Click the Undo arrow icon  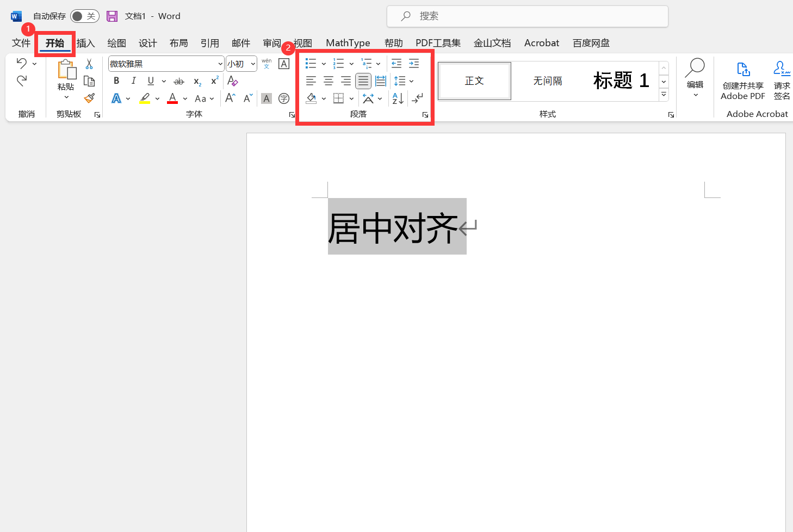(x=22, y=64)
